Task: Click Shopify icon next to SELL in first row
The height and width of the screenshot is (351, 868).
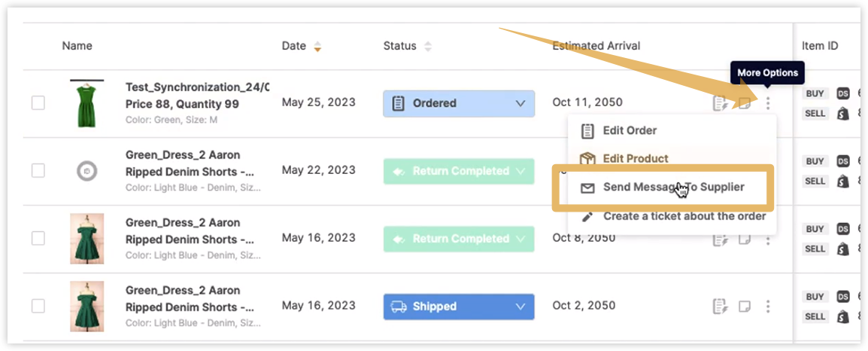Action: pyautogui.click(x=842, y=114)
